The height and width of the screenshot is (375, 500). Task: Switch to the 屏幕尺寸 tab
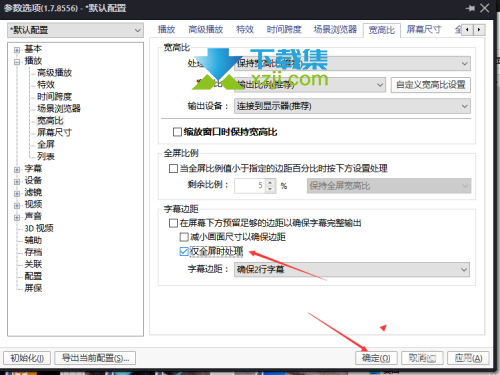point(424,30)
